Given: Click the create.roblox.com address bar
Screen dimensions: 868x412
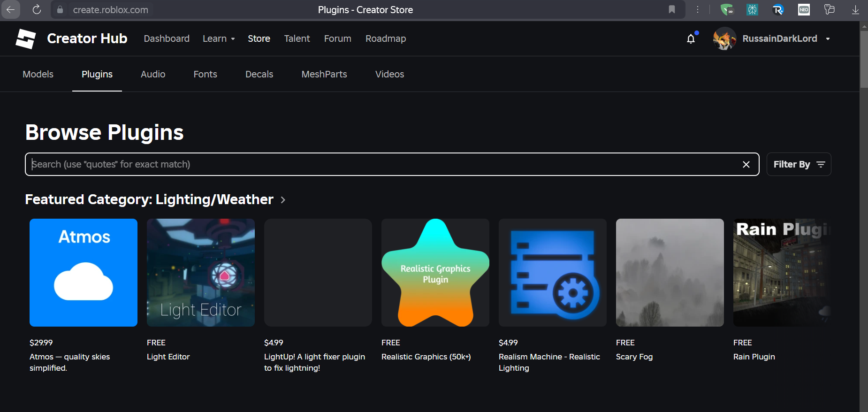Looking at the screenshot, I should (111, 10).
